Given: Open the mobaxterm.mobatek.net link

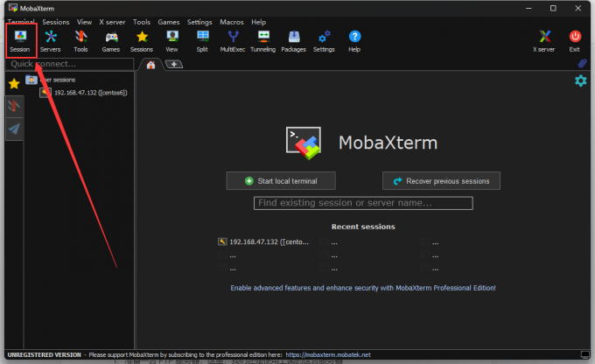Looking at the screenshot, I should pos(328,355).
